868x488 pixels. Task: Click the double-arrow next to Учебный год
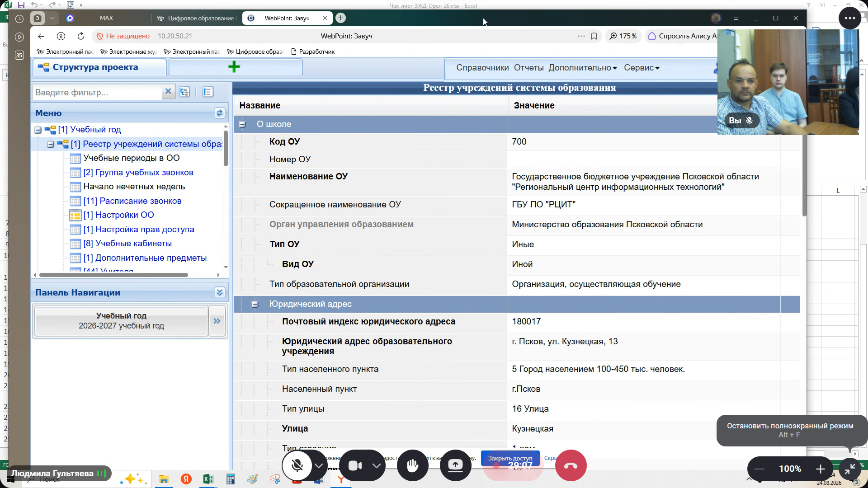coord(217,321)
